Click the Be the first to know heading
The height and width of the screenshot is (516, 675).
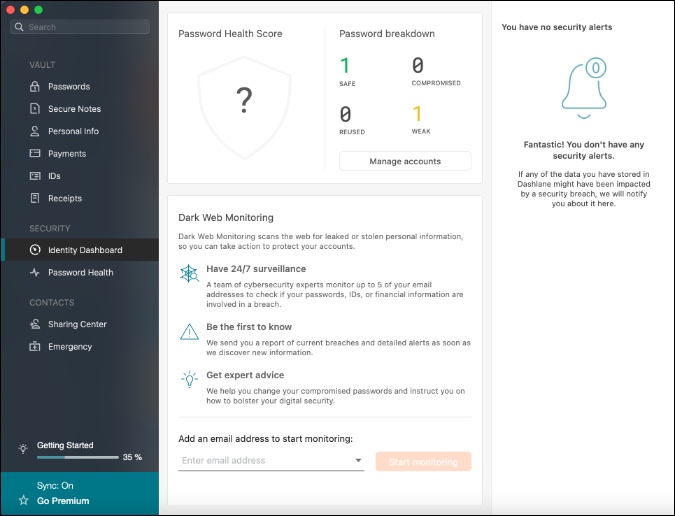coord(249,327)
